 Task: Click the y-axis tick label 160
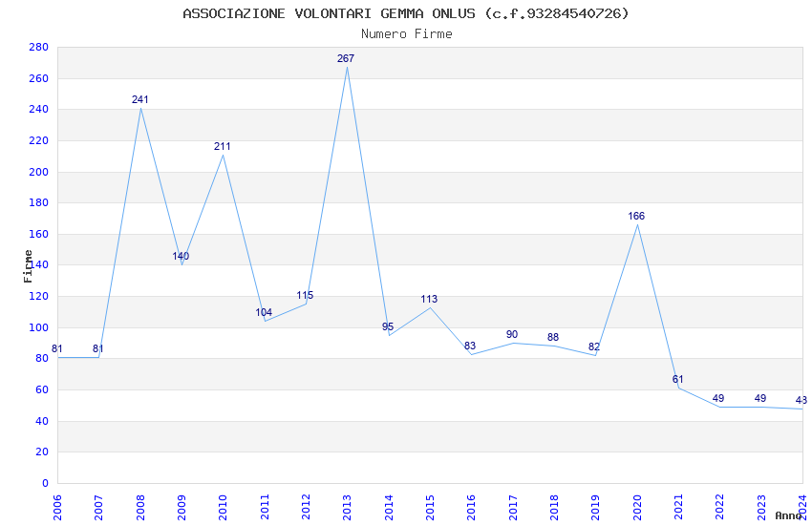39,234
